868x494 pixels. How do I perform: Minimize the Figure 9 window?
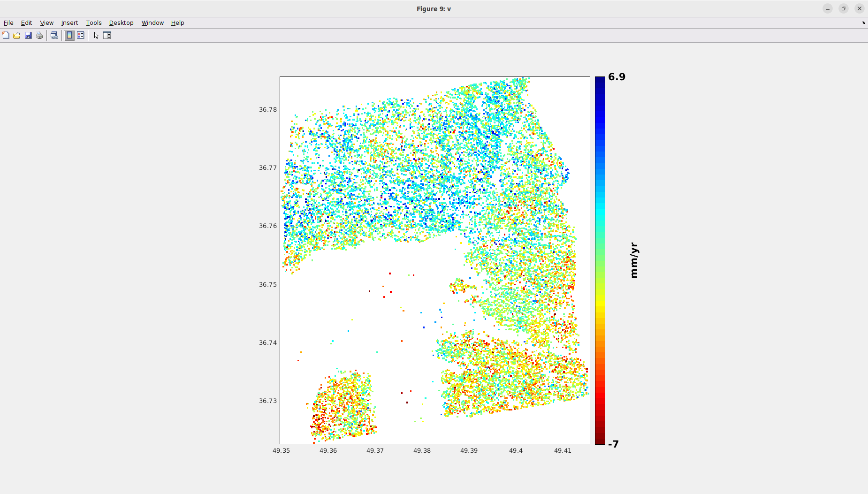point(828,8)
